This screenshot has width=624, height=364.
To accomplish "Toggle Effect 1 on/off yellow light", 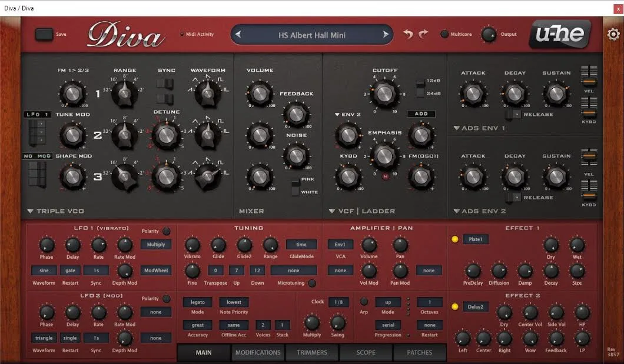I will tap(455, 239).
